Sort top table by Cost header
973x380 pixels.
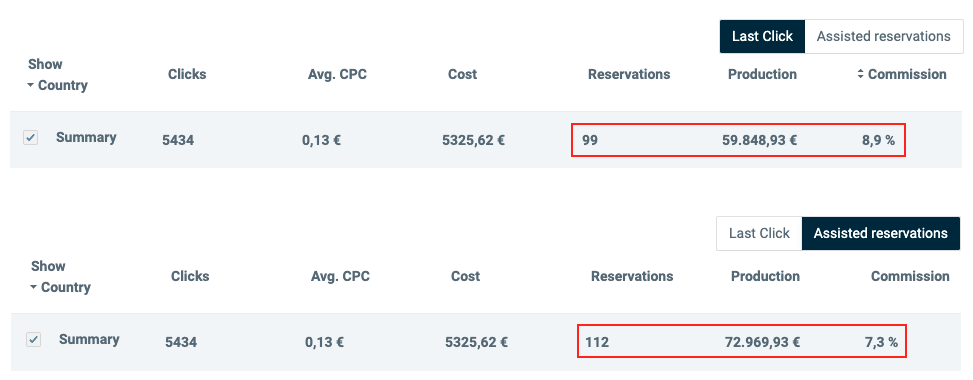coord(462,75)
